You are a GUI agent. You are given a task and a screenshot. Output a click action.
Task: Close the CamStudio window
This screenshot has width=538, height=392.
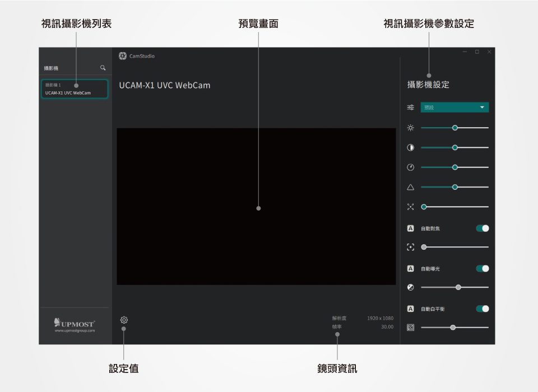pos(489,52)
